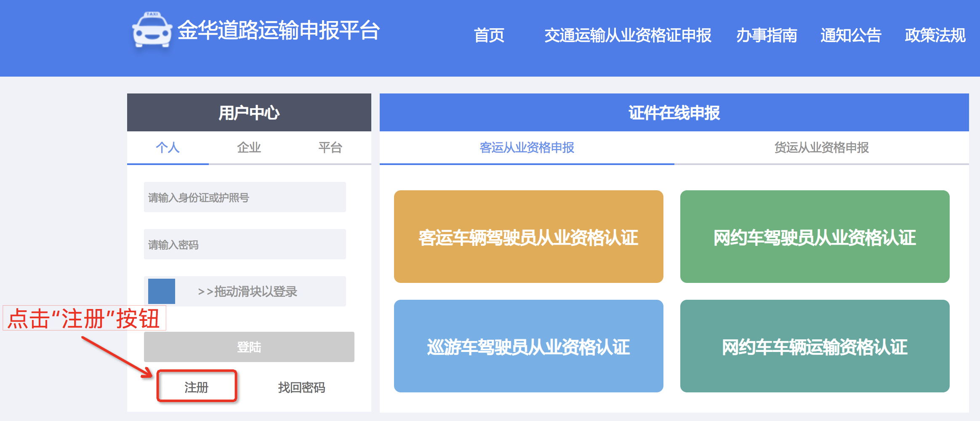
Task: Click the 注册 register link
Action: click(x=197, y=387)
